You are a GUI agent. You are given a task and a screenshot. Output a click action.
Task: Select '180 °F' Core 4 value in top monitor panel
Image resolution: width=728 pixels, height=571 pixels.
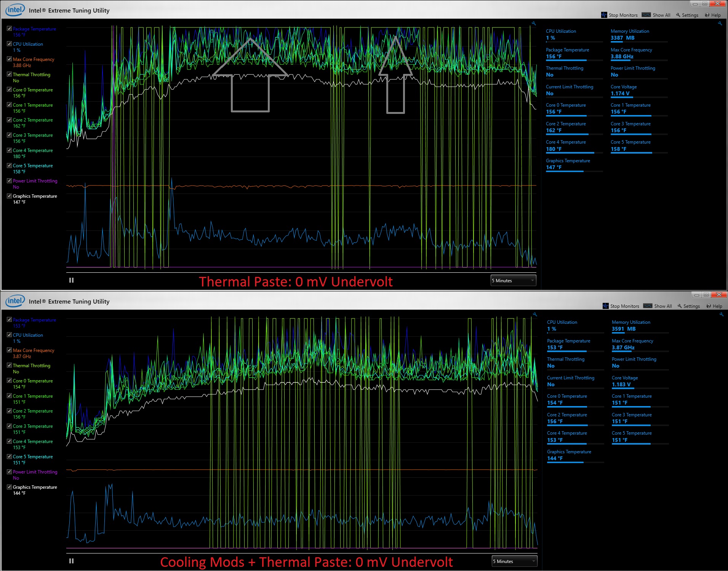[x=554, y=149]
